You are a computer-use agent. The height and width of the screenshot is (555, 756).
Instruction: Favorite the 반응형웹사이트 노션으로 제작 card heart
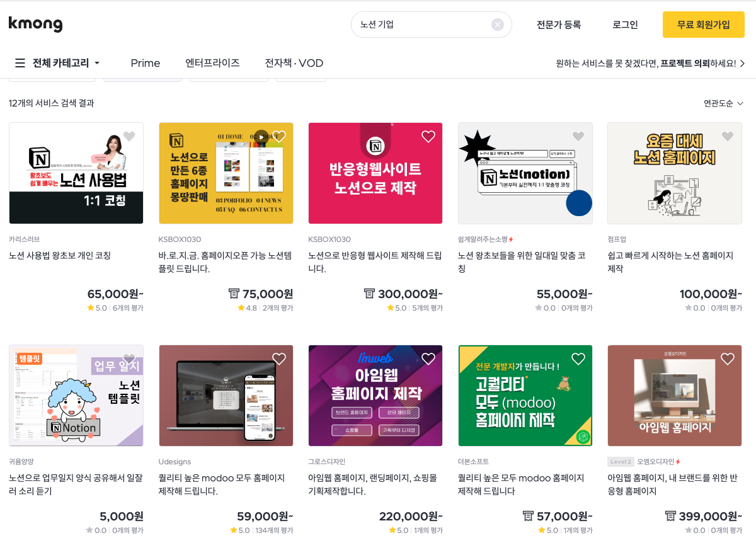point(428,136)
